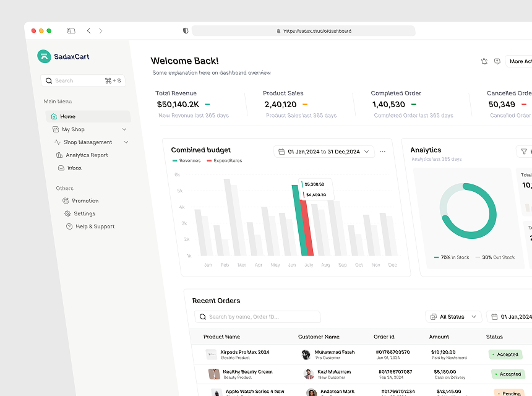Click the More Actions button
Screen dimensions: 532x396
coord(520,61)
